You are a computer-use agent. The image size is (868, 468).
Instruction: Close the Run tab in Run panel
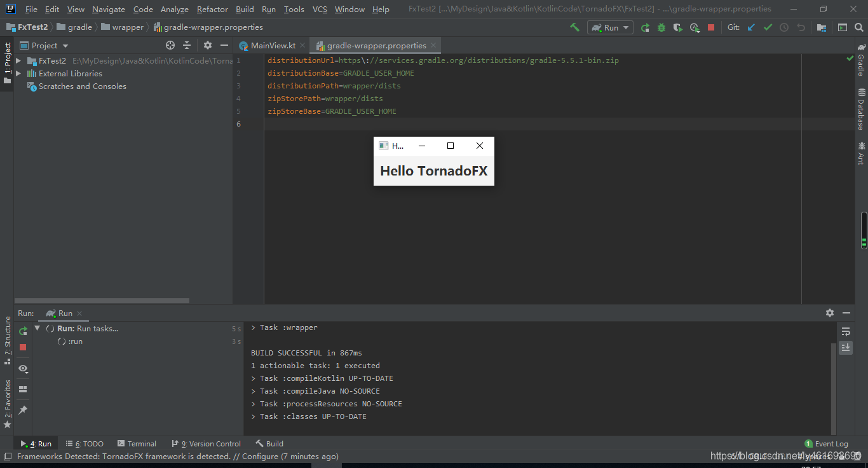[79, 313]
